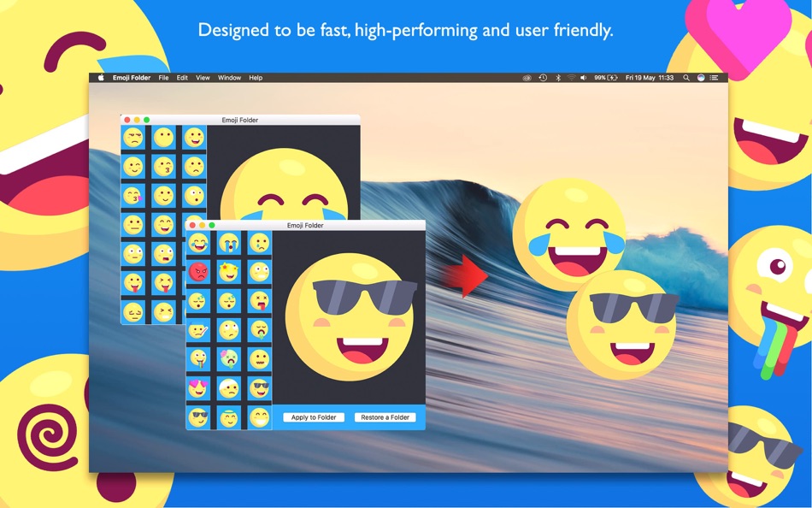The width and height of the screenshot is (812, 508).
Task: Select the heart-eyes love emoji
Action: (x=197, y=388)
